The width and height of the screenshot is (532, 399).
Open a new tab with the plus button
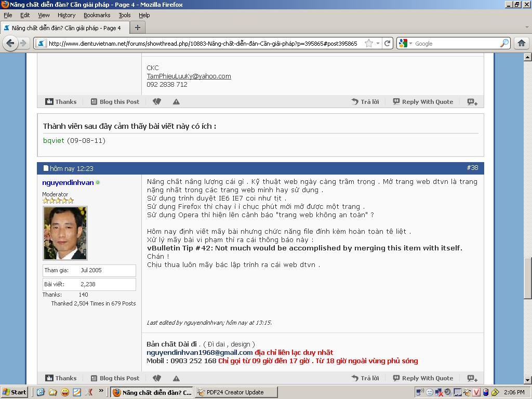pos(137,28)
